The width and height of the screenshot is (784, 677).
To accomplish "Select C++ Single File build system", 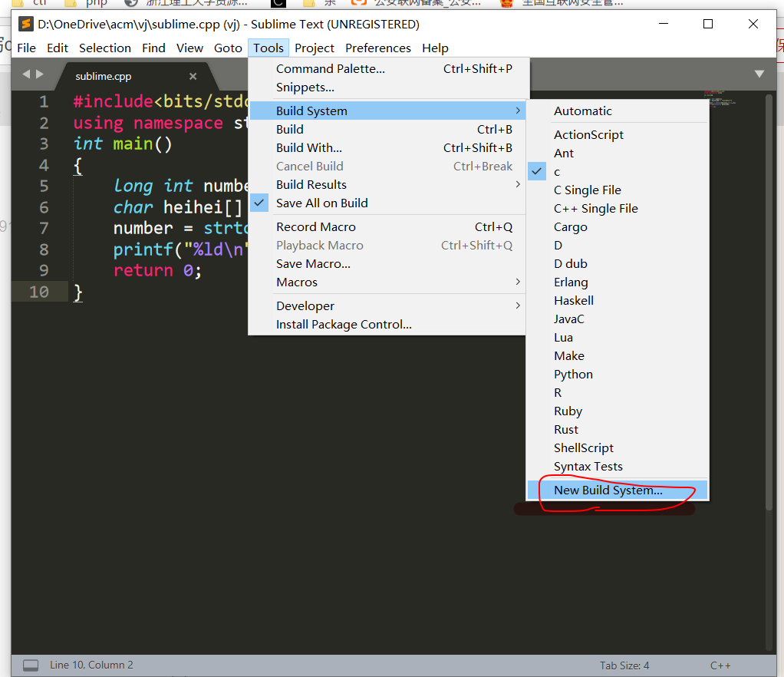I will point(618,209).
